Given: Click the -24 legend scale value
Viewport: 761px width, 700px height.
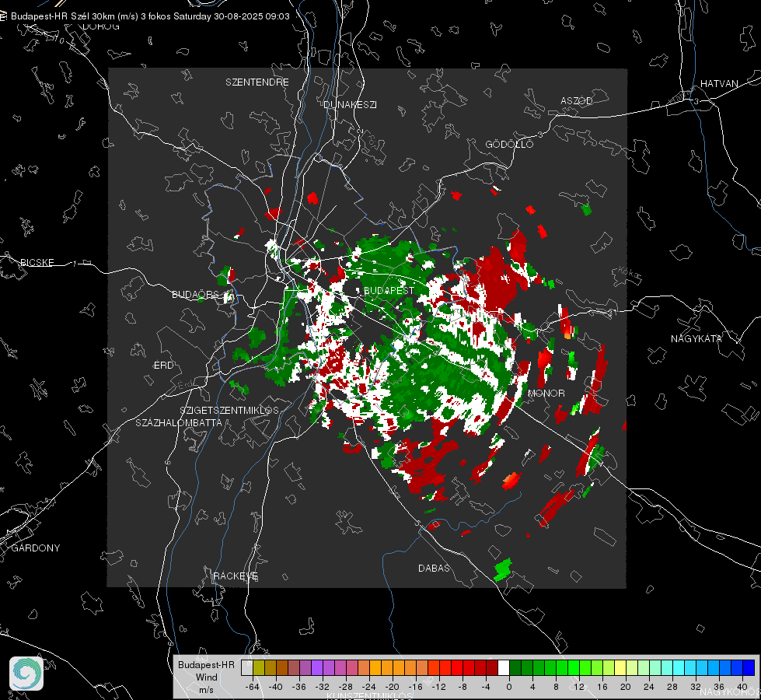Looking at the screenshot, I should [369, 687].
